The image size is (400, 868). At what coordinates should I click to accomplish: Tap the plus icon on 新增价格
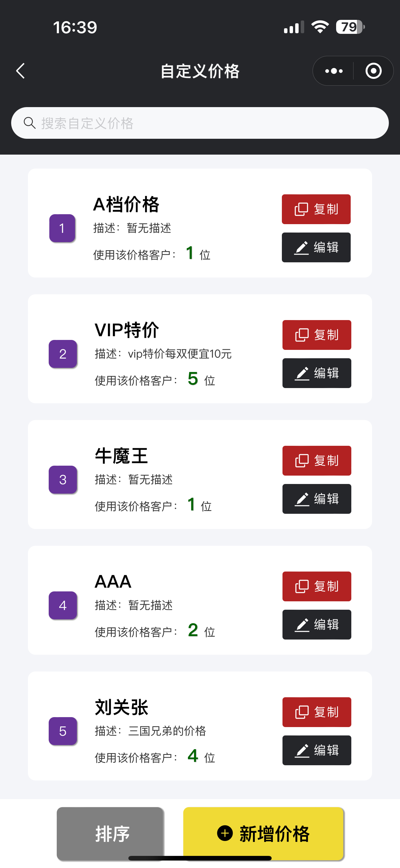tap(225, 833)
